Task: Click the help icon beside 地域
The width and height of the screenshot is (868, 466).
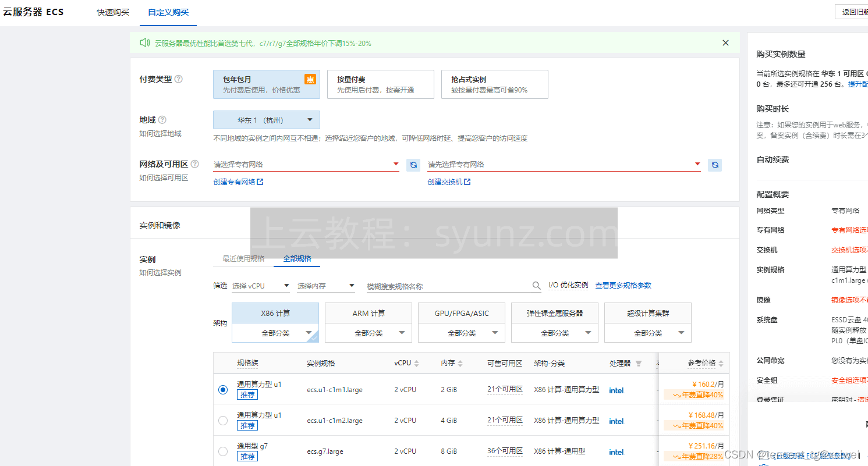Action: [162, 120]
